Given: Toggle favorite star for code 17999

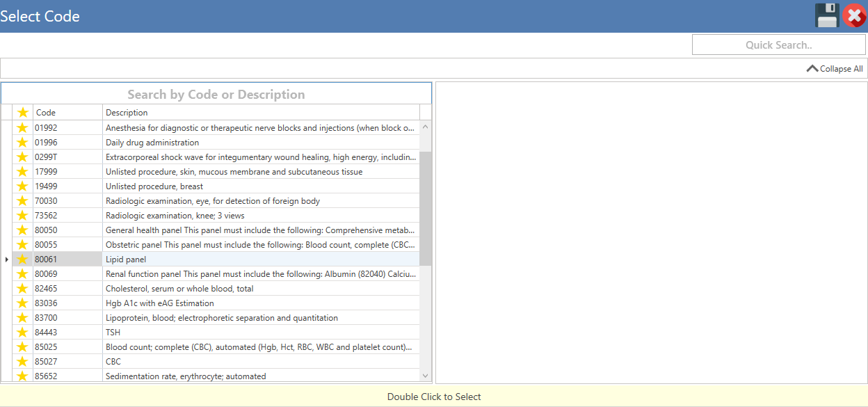Looking at the screenshot, I should point(23,172).
